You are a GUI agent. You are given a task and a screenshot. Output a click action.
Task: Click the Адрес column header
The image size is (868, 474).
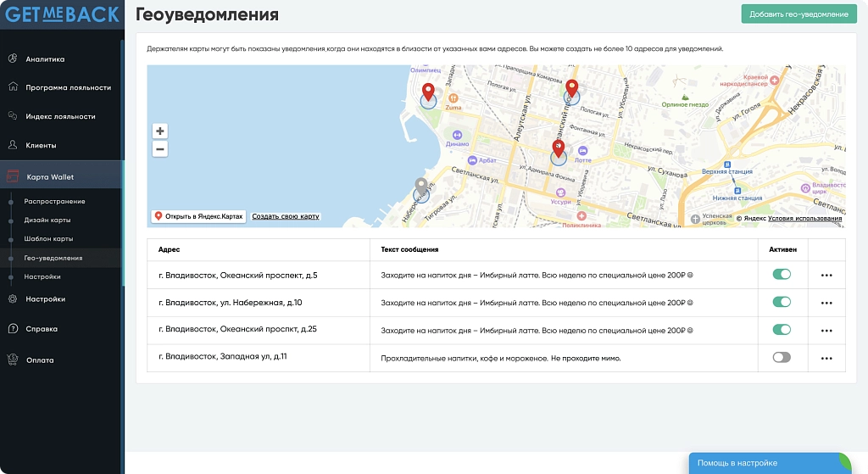coord(169,249)
